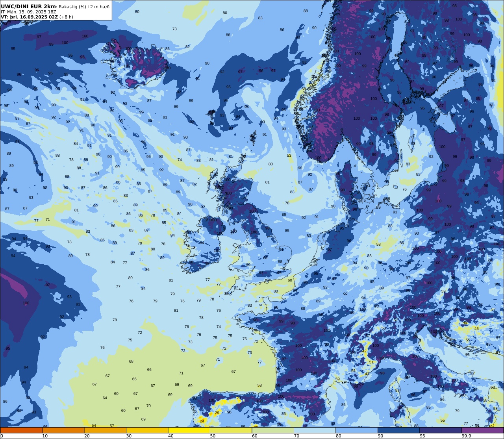The image size is (504, 439).
Task: Click the legend tick label '20'
Action: click(87, 436)
